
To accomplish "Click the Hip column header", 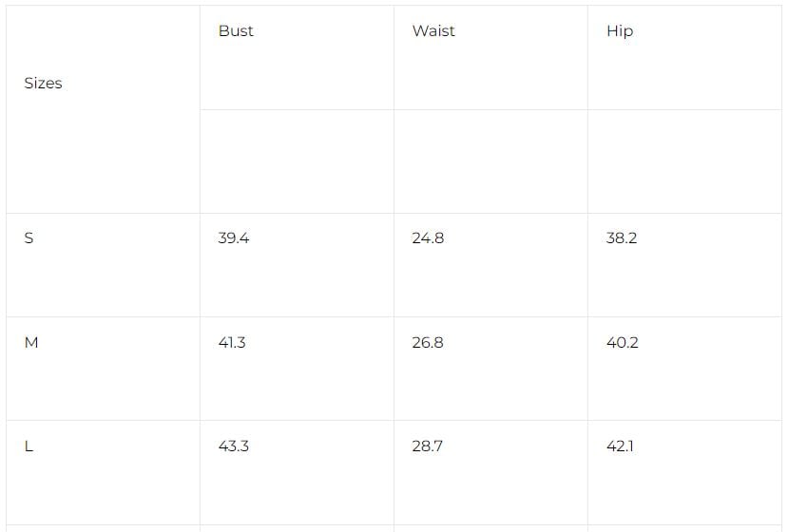I will pyautogui.click(x=620, y=31).
